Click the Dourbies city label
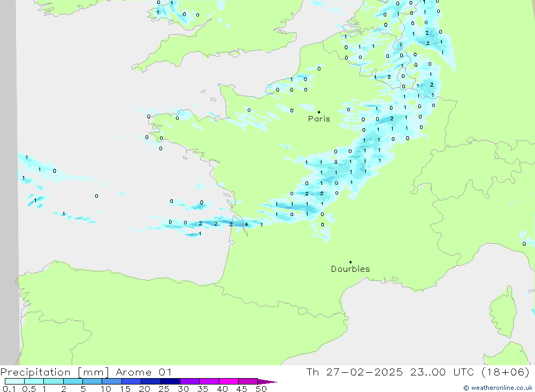 click(350, 269)
